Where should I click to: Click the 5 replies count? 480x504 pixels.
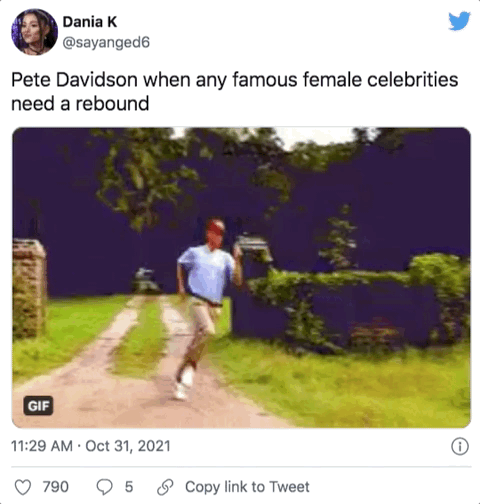(129, 487)
